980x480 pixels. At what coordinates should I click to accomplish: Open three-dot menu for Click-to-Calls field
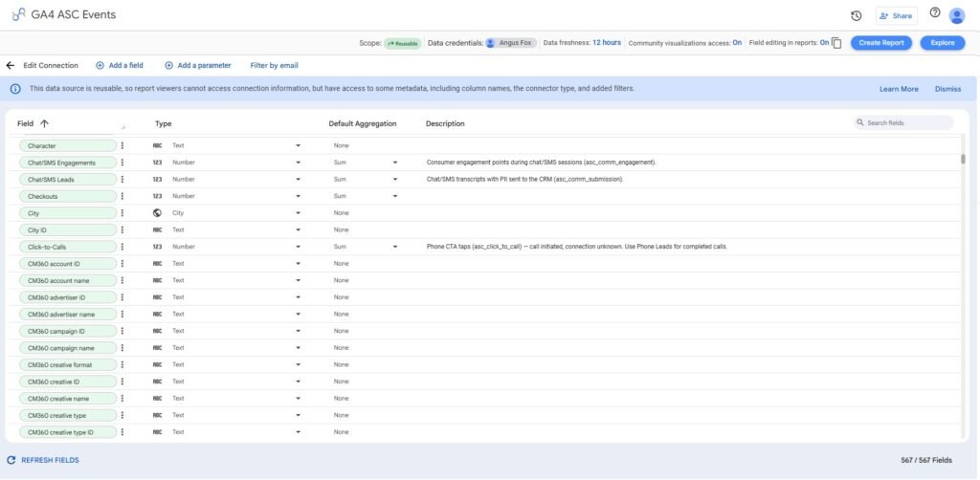pos(122,247)
